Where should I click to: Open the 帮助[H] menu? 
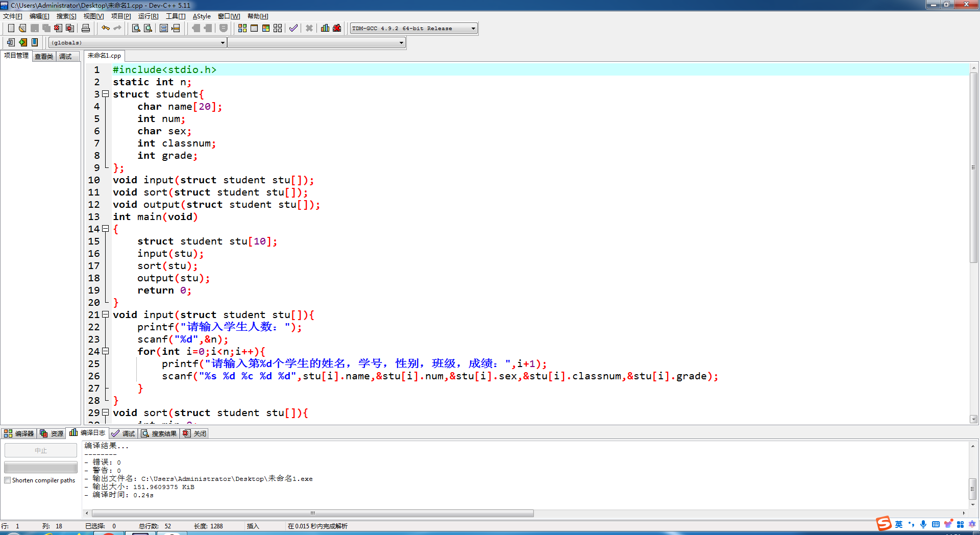pyautogui.click(x=258, y=16)
